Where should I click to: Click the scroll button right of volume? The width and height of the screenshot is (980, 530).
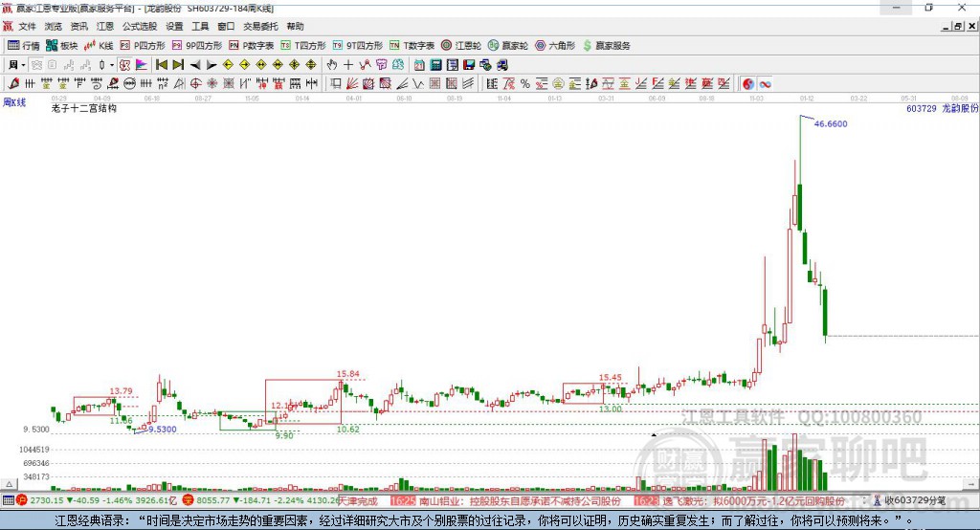pos(970,484)
